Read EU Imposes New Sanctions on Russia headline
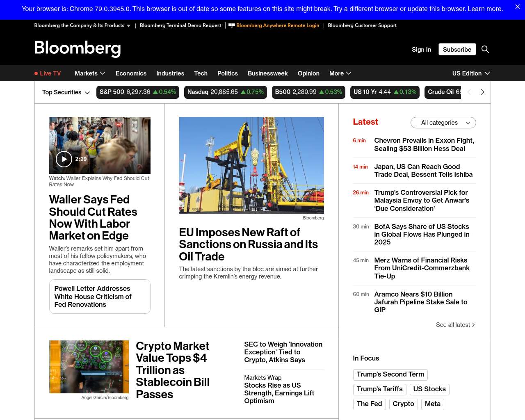 (248, 244)
